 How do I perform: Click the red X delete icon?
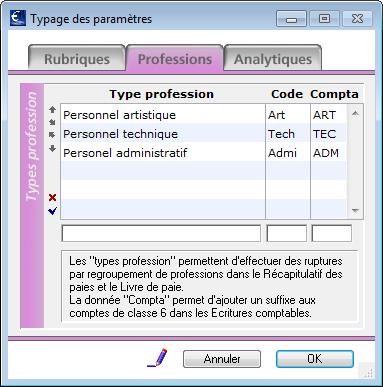point(52,197)
